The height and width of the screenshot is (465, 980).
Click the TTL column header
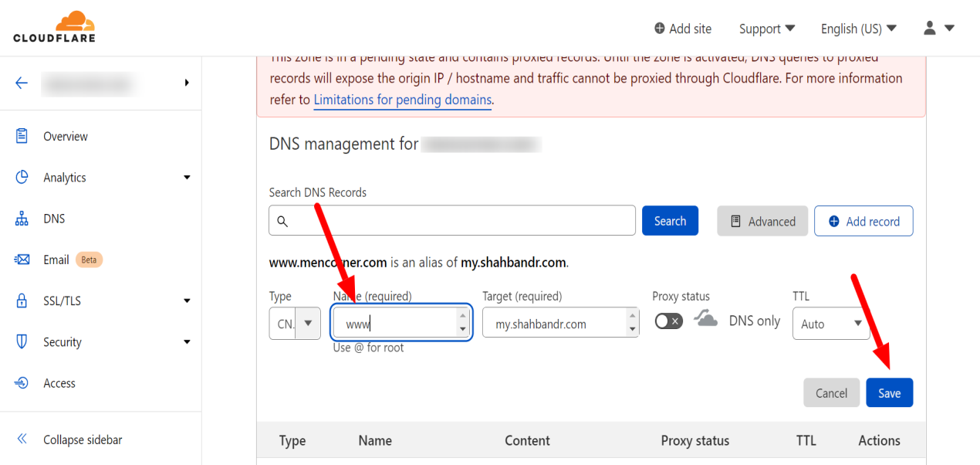806,440
